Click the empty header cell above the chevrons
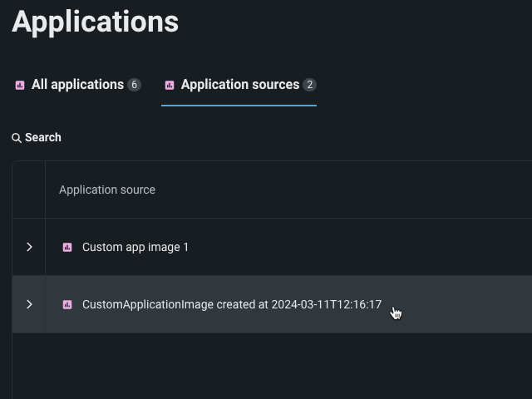 point(29,190)
